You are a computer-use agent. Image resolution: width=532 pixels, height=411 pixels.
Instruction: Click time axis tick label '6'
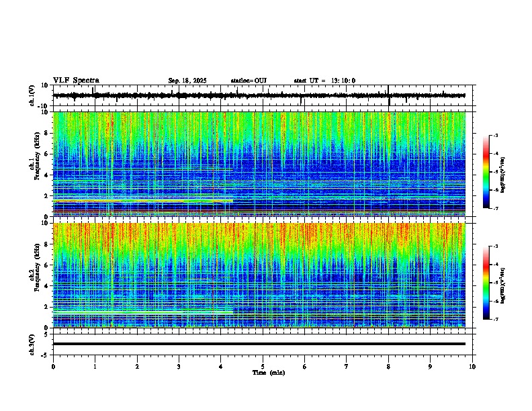tap(305, 367)
